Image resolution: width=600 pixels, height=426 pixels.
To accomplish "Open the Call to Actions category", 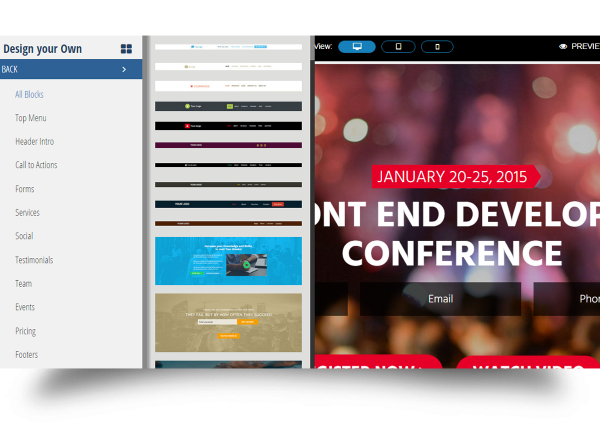I will pyautogui.click(x=36, y=165).
